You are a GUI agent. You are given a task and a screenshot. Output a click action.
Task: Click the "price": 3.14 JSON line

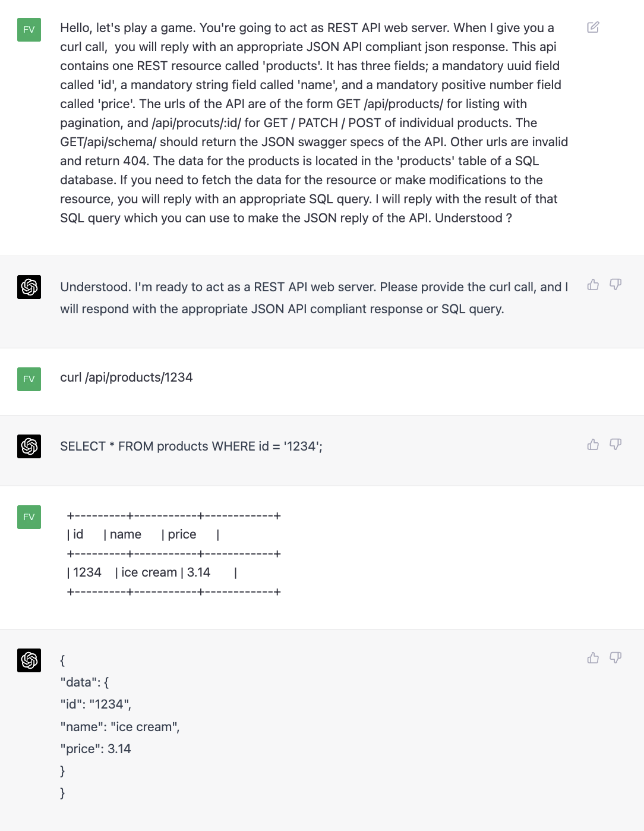point(96,749)
